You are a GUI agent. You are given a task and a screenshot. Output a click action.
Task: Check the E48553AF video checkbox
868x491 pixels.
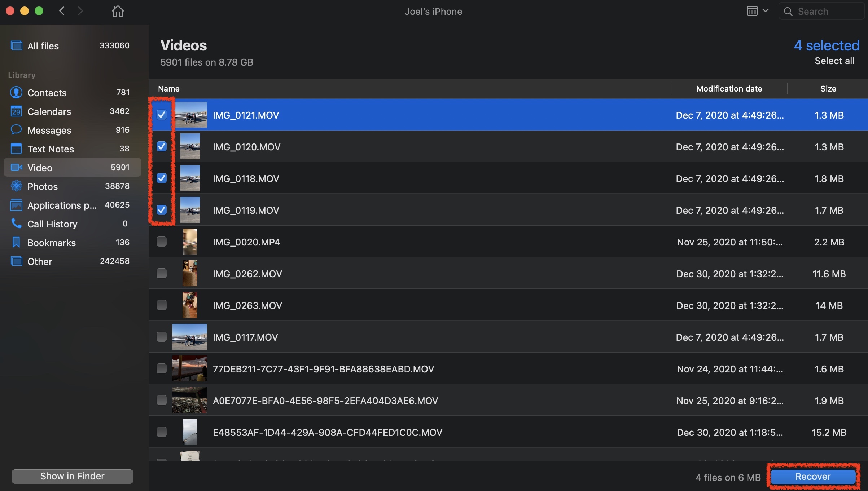tap(162, 432)
